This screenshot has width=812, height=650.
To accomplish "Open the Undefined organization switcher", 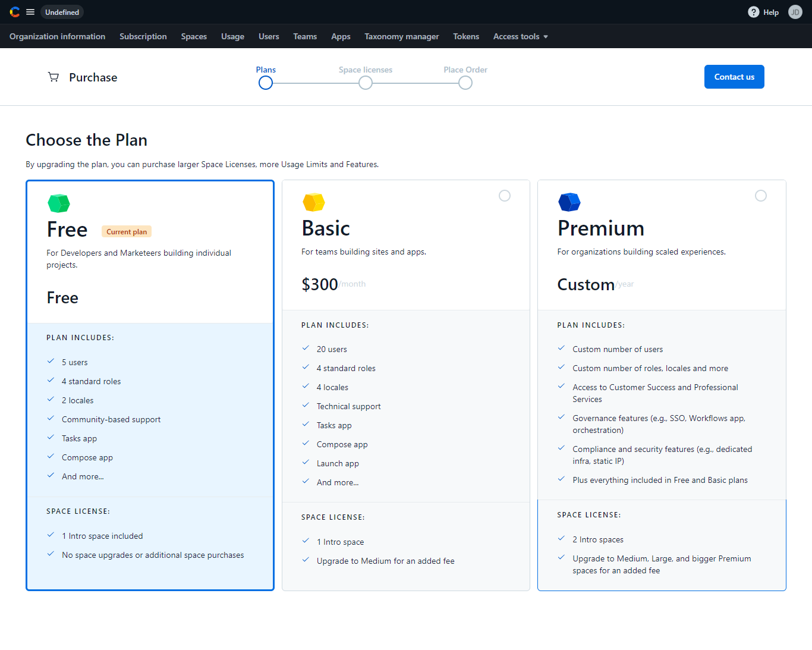I will pos(62,12).
